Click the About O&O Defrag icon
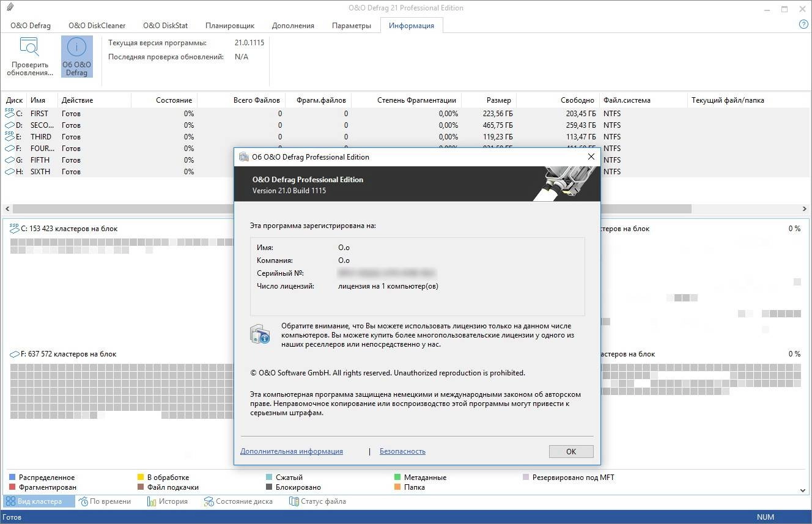This screenshot has width=812, height=524. [76, 48]
